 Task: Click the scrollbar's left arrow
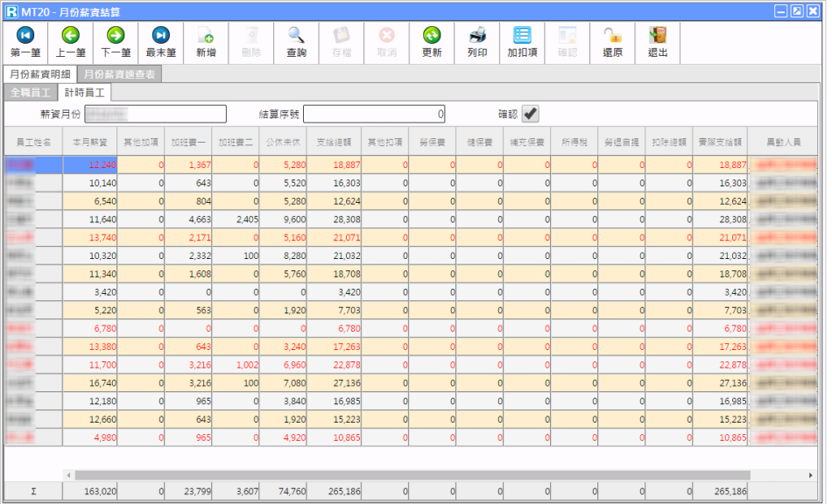pyautogui.click(x=68, y=475)
